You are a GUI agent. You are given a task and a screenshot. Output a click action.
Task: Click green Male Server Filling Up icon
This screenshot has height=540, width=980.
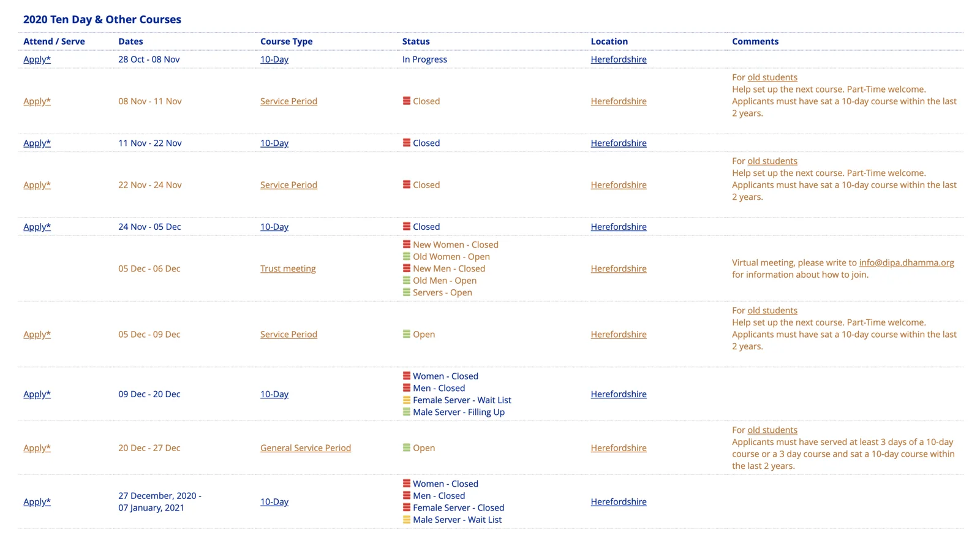[406, 411]
